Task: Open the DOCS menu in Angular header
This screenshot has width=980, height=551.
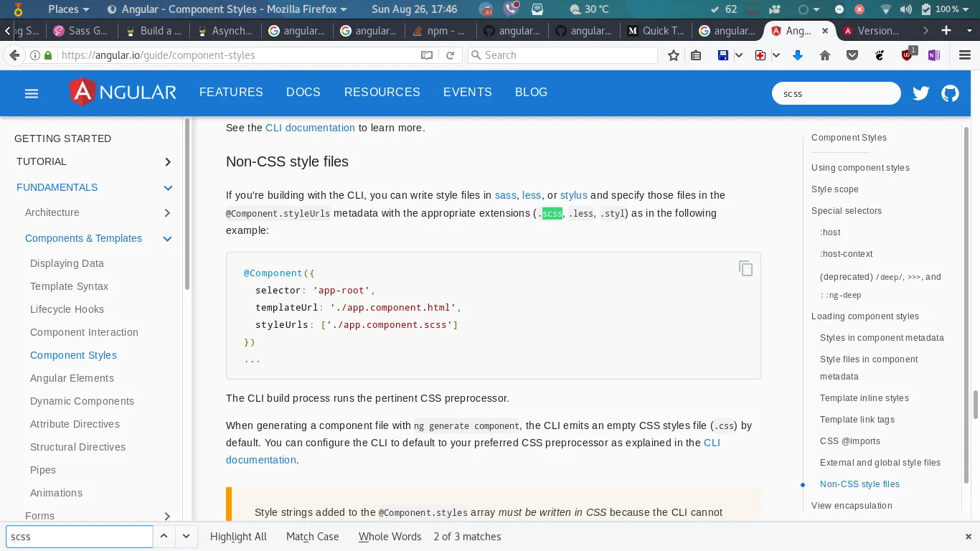Action: 303,93
